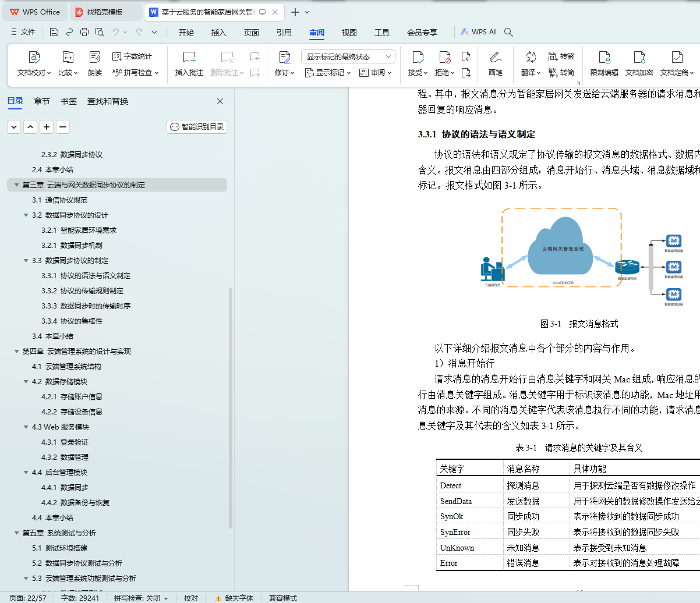
Task: Switch to 开始 ribbon tab
Action: tap(186, 32)
